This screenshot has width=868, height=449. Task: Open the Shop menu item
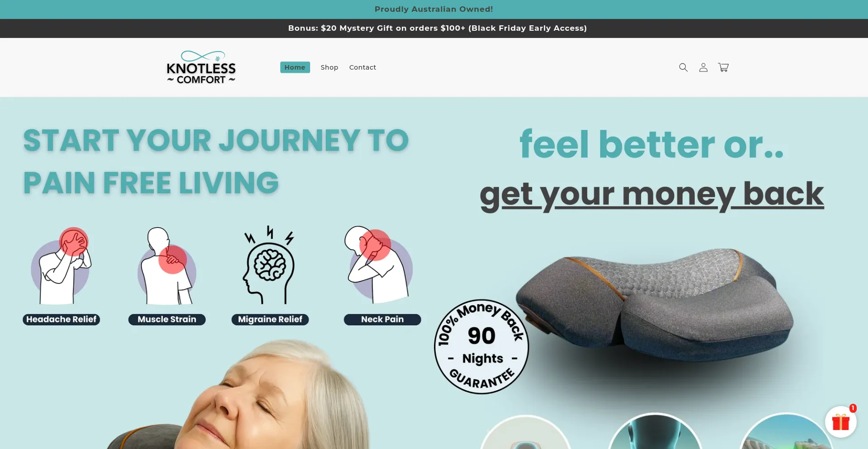(x=329, y=67)
